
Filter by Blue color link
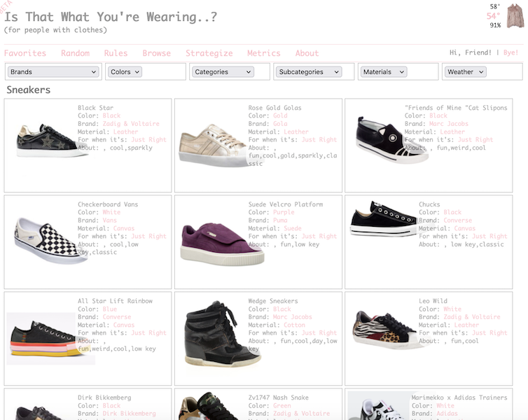click(x=110, y=309)
